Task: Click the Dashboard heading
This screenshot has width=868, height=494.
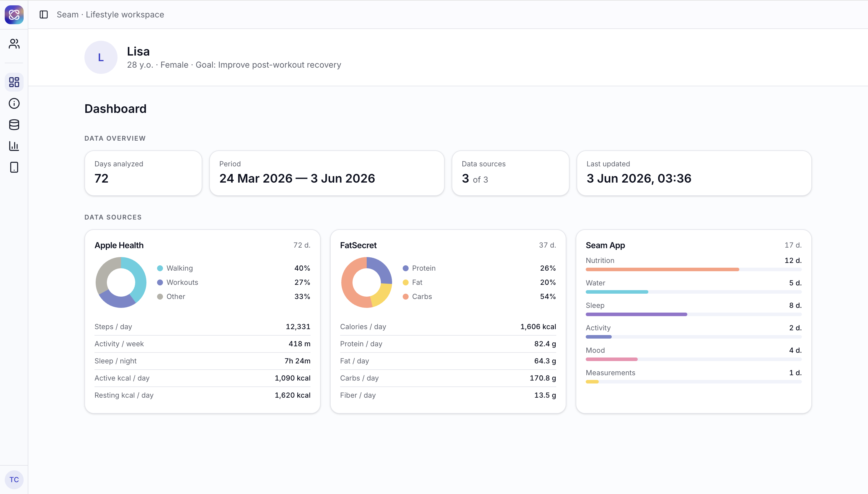Action: (115, 109)
